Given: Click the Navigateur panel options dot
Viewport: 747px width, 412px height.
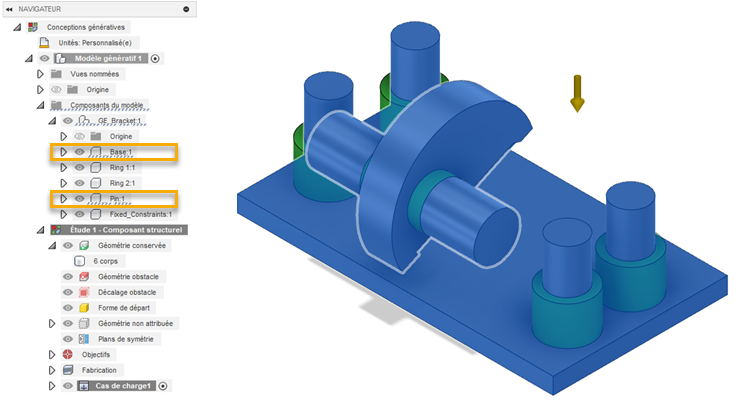Looking at the screenshot, I should [x=186, y=9].
